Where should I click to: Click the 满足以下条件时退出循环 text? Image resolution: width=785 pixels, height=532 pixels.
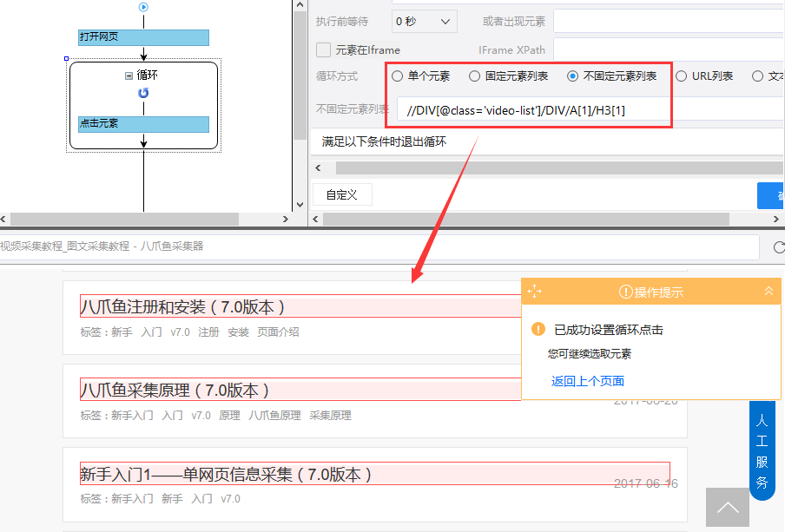coord(384,142)
